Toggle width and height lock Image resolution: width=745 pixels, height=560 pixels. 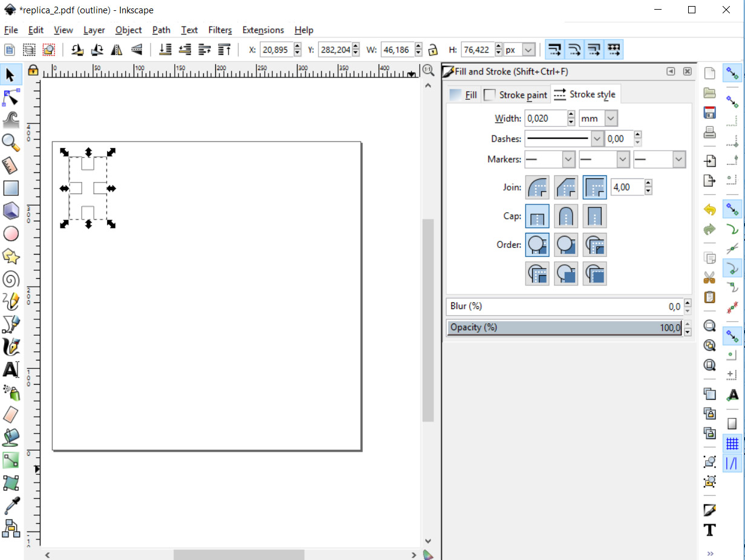(x=432, y=50)
